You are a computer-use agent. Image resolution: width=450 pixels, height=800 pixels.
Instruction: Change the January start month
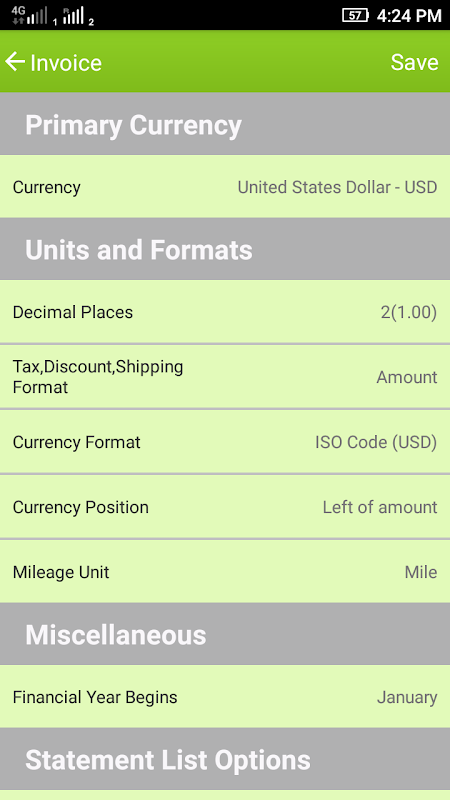[407, 697]
